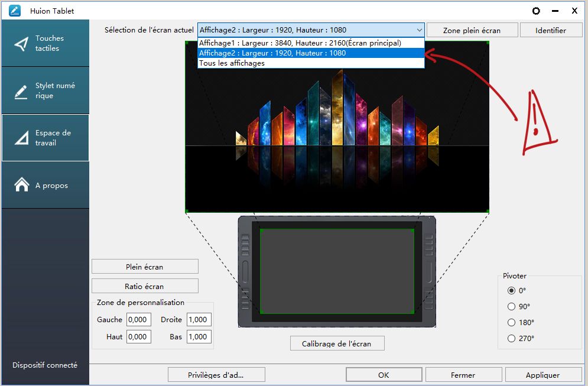Viewport: 588px width, 386px height.
Task: Click the Identifier button
Action: (x=550, y=30)
